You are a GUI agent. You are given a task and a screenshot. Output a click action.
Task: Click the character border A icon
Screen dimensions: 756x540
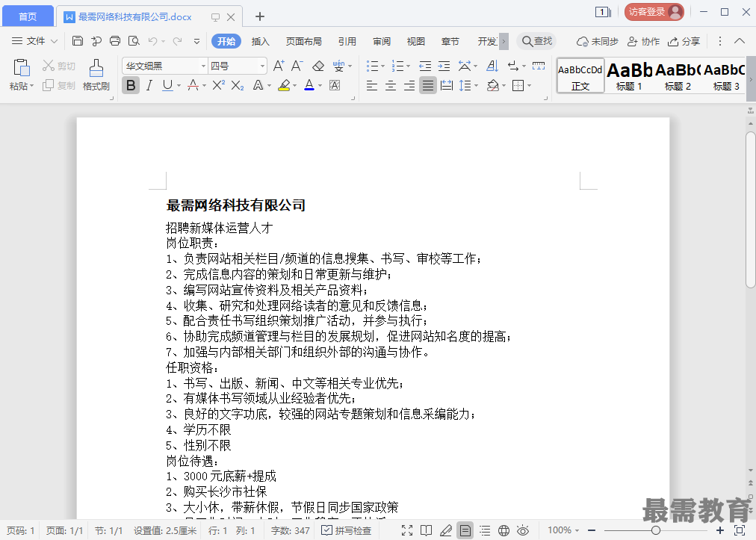pos(335,85)
